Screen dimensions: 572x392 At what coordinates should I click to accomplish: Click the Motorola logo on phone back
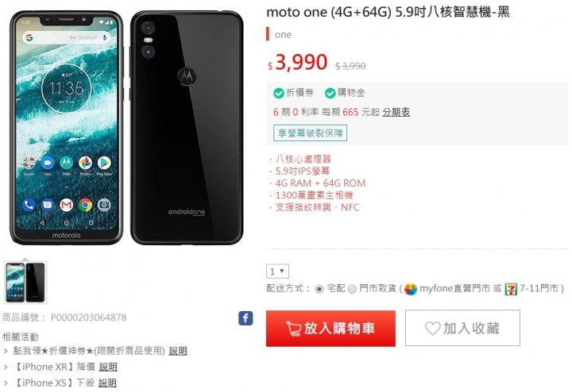(187, 75)
